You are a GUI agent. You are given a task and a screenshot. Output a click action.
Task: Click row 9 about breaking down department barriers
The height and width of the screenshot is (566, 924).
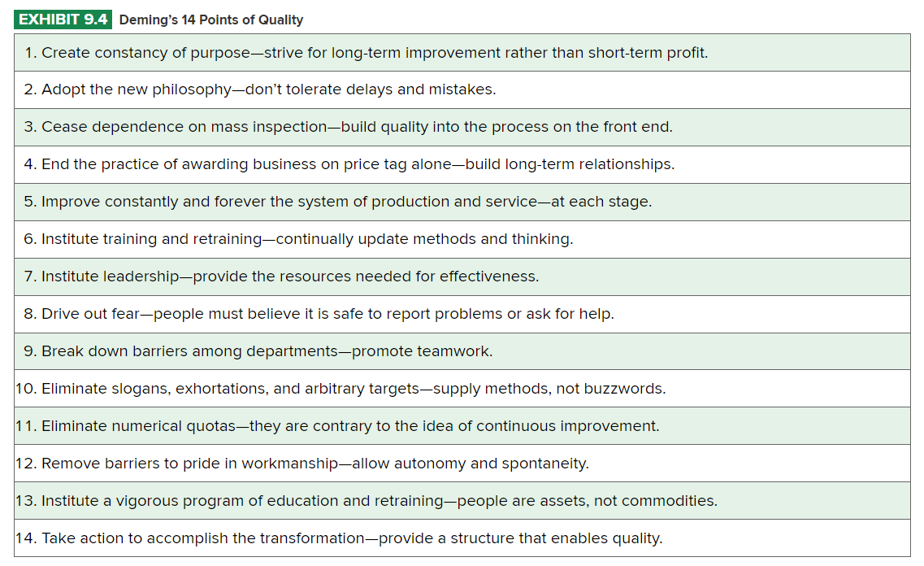pyautogui.click(x=258, y=351)
